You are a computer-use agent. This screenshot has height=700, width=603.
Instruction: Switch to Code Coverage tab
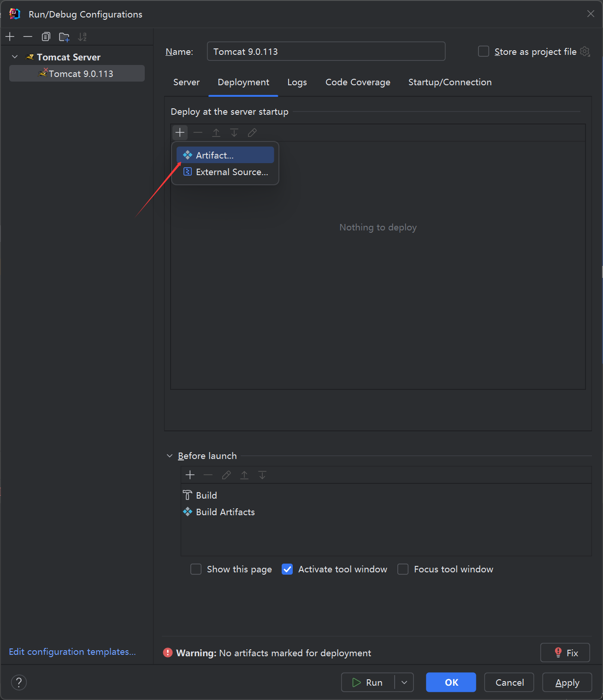point(358,82)
